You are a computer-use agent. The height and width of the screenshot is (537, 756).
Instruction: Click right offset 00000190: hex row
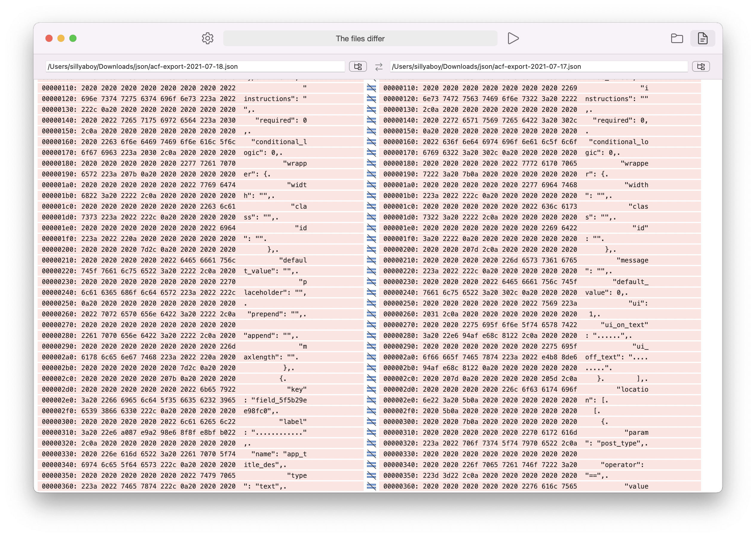click(x=540, y=174)
